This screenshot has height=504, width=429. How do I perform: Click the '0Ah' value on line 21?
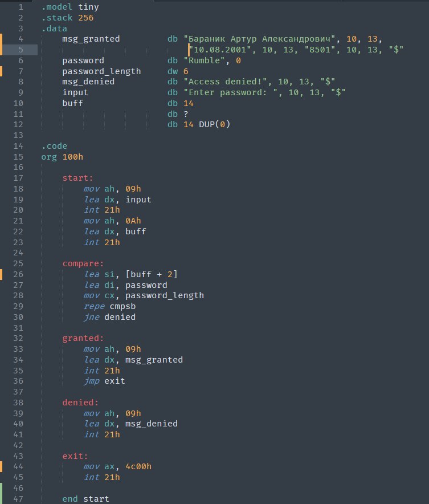(x=133, y=221)
